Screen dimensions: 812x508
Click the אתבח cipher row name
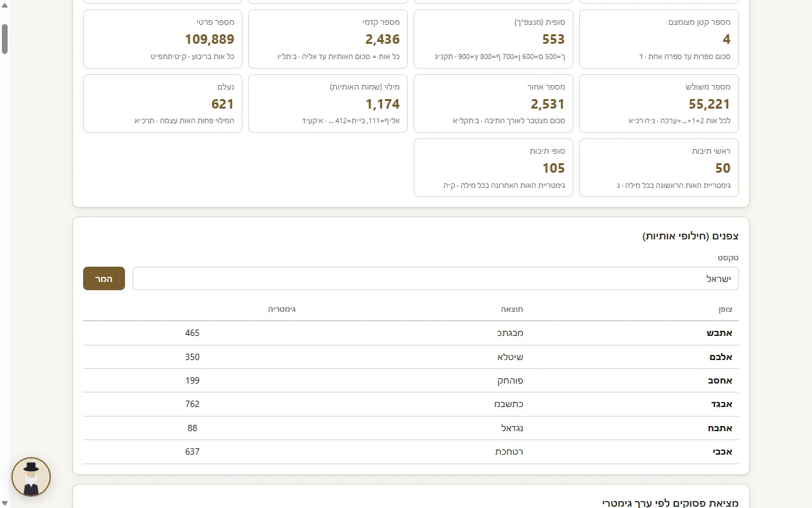[720, 428]
